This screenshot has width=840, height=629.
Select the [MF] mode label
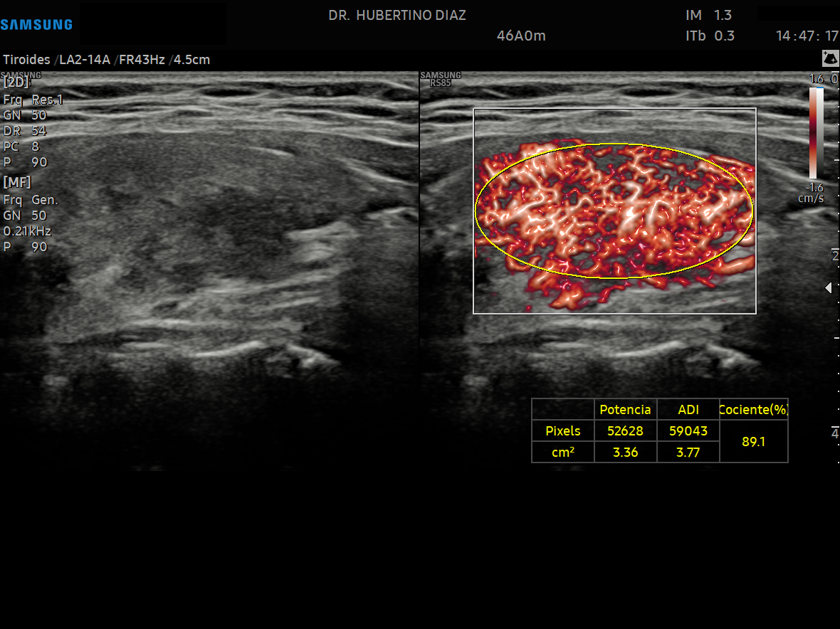pos(17,182)
